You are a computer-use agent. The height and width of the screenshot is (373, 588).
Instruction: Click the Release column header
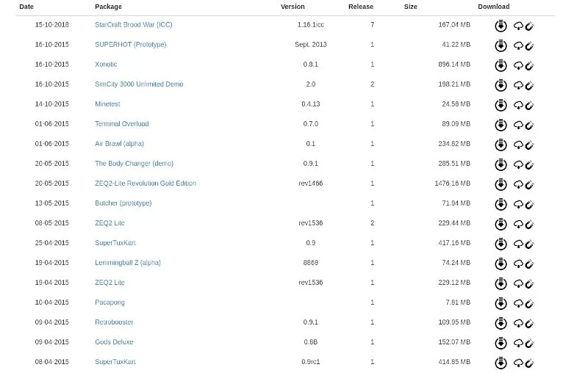click(x=360, y=7)
